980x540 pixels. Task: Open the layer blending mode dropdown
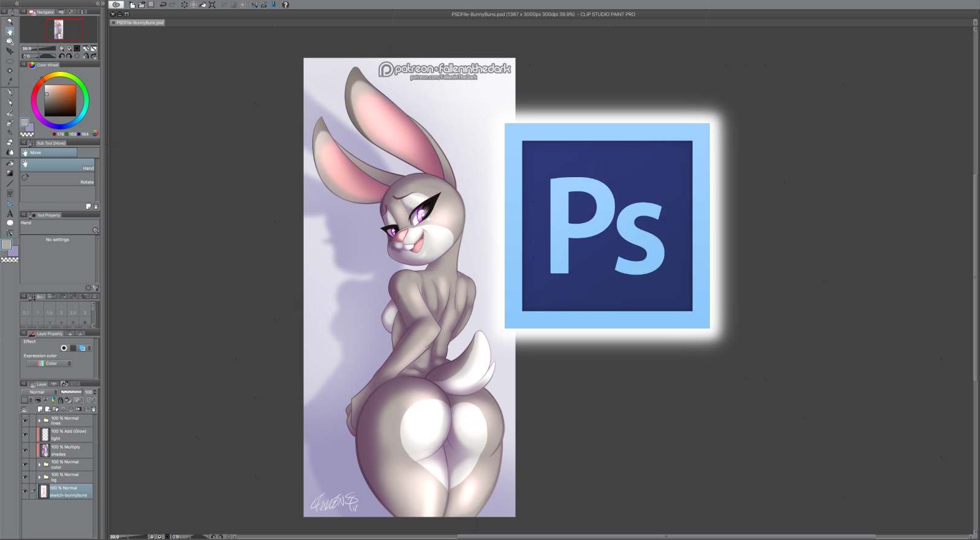click(x=40, y=392)
